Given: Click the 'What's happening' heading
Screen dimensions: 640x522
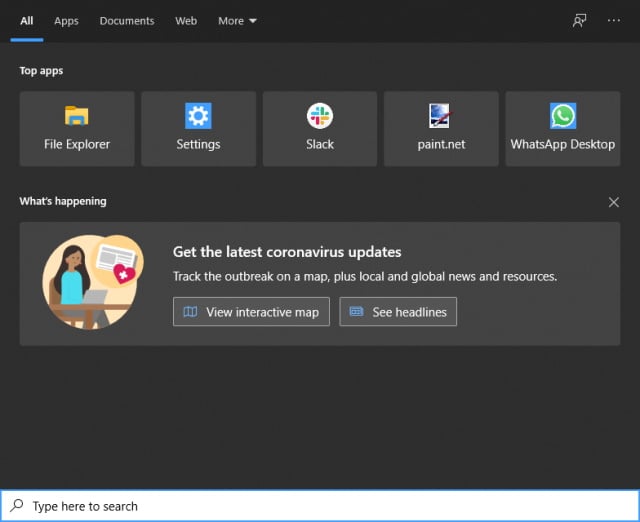Looking at the screenshot, I should click(x=63, y=201).
